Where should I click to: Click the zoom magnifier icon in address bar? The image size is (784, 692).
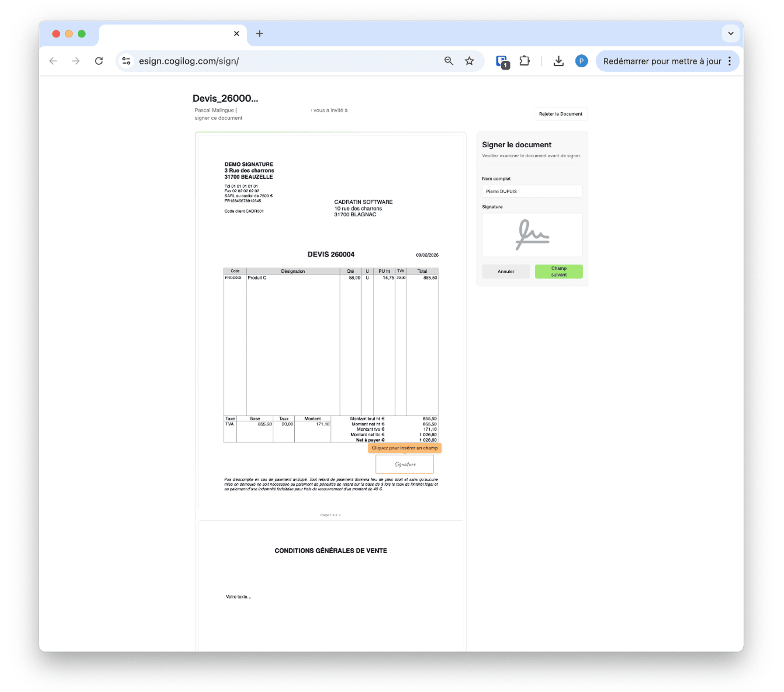[448, 61]
